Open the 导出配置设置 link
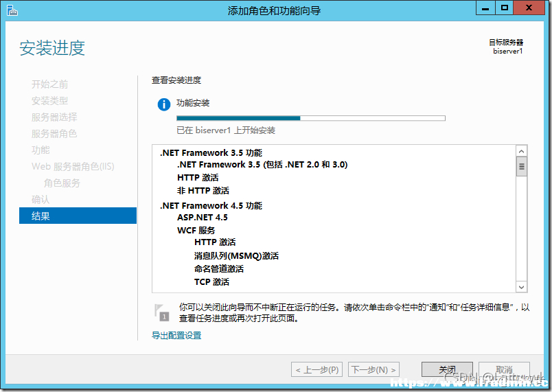Screen dimensions: 552x392 pyautogui.click(x=176, y=335)
